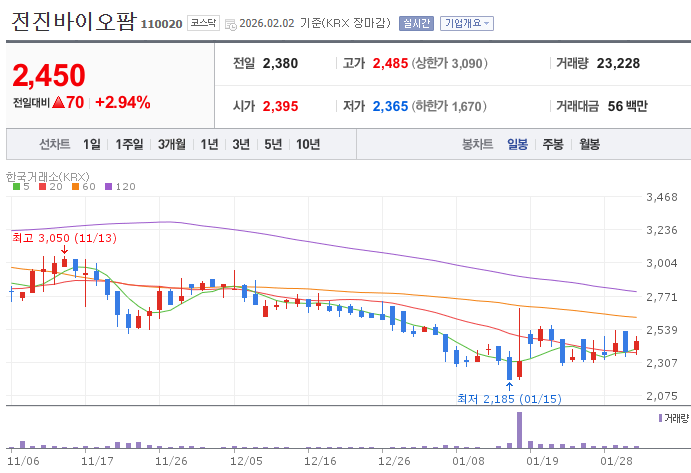
Task: Click the 하한가 1,670 text
Action: point(450,106)
